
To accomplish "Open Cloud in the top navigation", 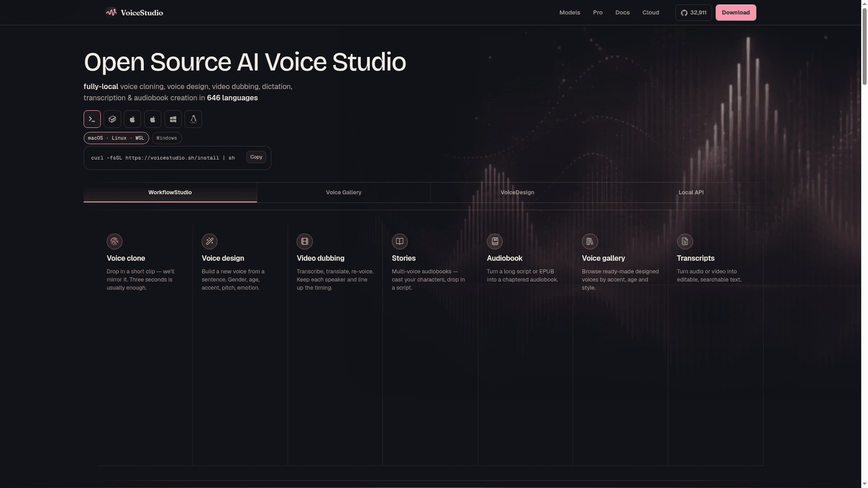I will (651, 13).
